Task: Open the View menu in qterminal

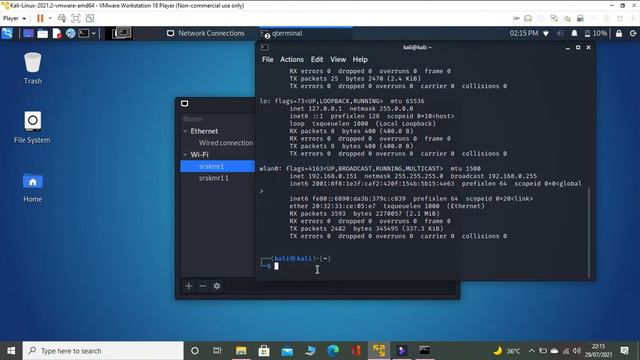Action: tap(338, 60)
